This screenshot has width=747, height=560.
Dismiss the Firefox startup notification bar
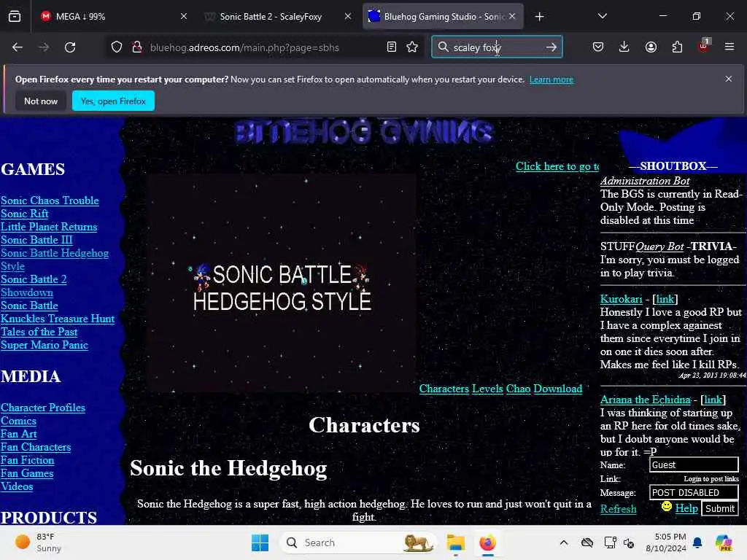tap(729, 79)
